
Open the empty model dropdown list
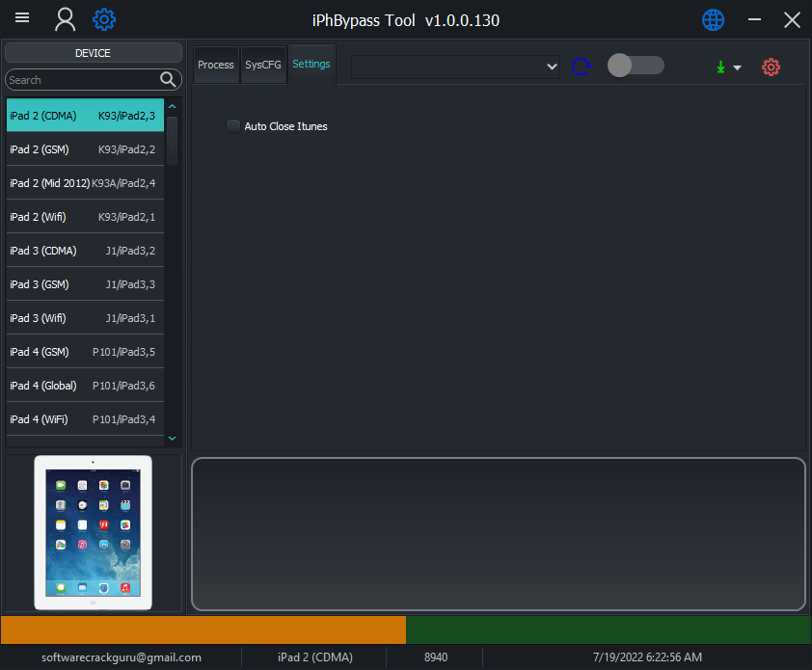[x=455, y=67]
